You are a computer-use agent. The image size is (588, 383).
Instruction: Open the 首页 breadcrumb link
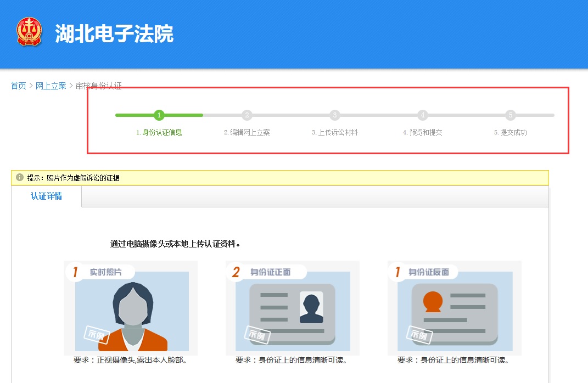tap(18, 86)
